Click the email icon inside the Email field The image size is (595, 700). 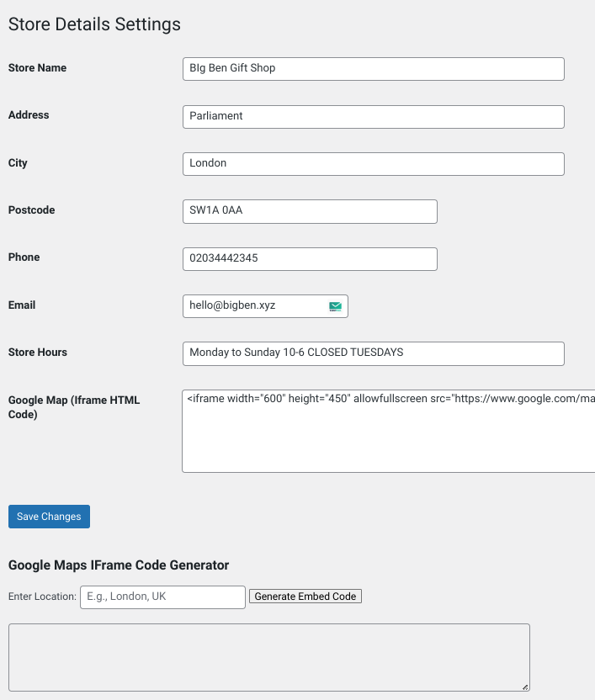coord(335,306)
